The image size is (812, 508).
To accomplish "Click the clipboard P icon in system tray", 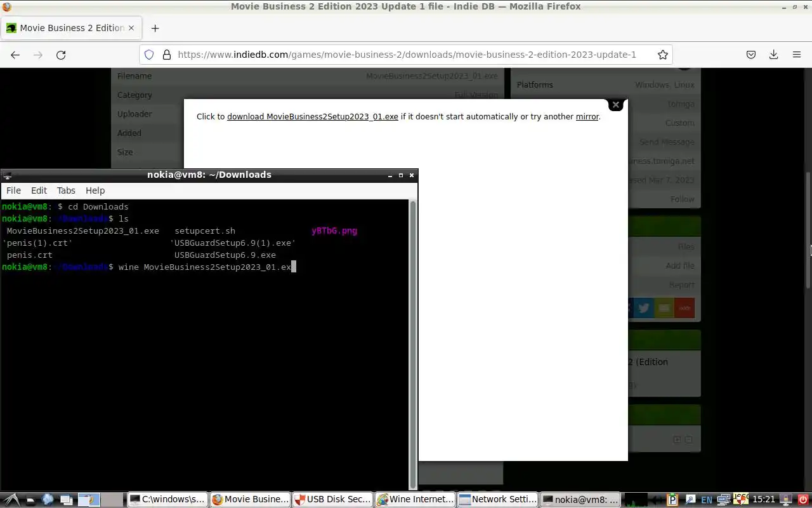I will [673, 500].
